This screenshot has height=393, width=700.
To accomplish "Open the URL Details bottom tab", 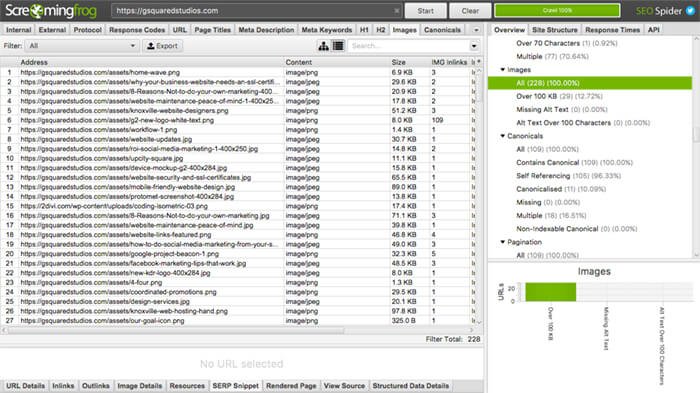I will pyautogui.click(x=25, y=386).
